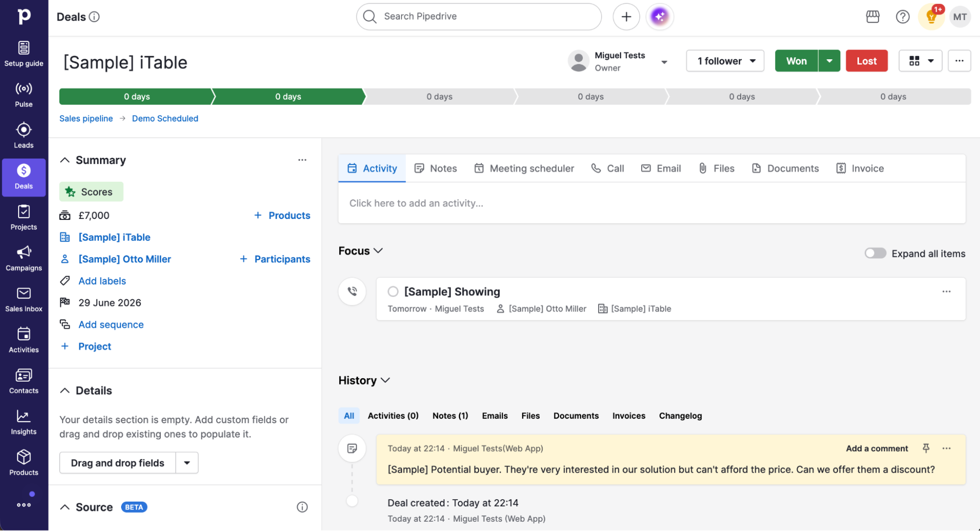Open the owner Miguel Tests dropdown

pos(664,62)
